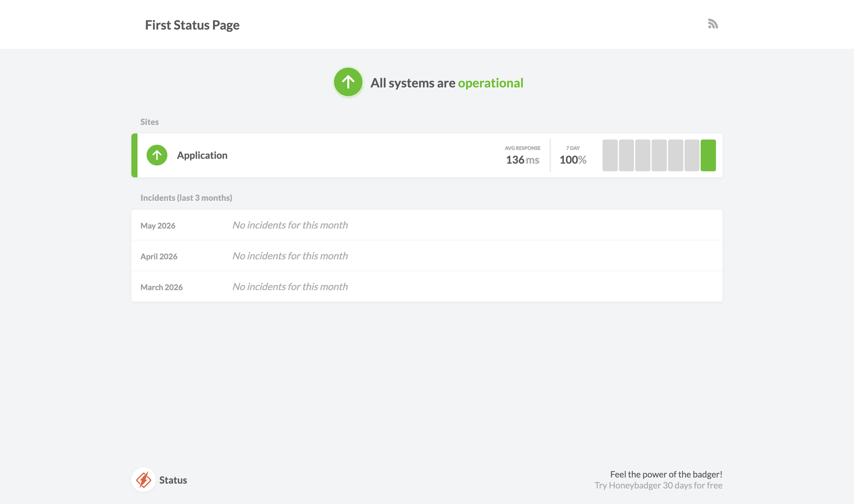Click the large green operational status arrow icon
This screenshot has width=854, height=504.
(348, 82)
